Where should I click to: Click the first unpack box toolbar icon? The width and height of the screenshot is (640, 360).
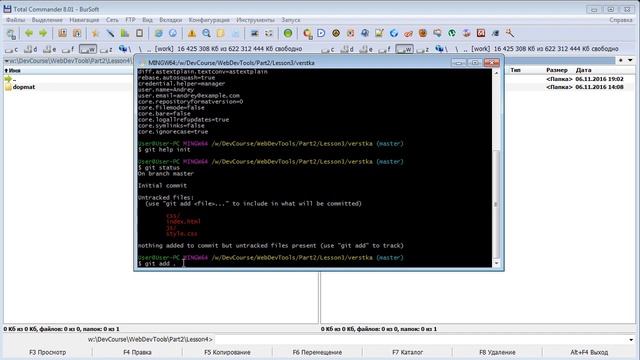[62, 33]
